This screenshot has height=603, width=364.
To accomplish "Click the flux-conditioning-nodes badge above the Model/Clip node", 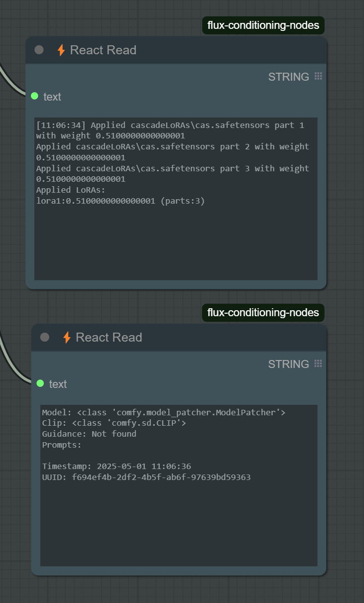I will coord(263,313).
